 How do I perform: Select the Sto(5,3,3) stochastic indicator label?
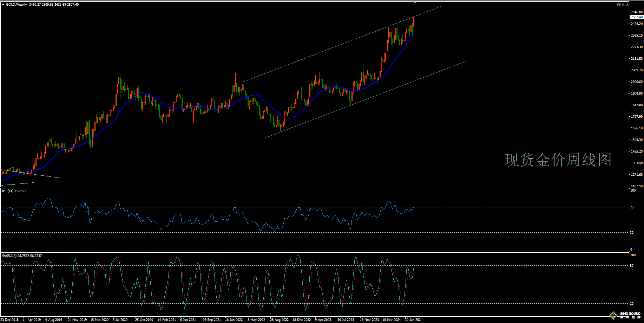pos(22,256)
